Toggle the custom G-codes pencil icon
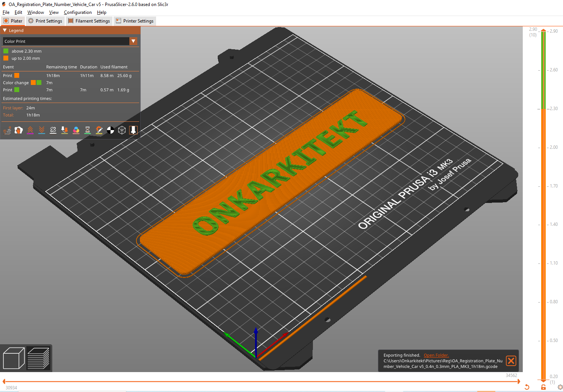 99,130
